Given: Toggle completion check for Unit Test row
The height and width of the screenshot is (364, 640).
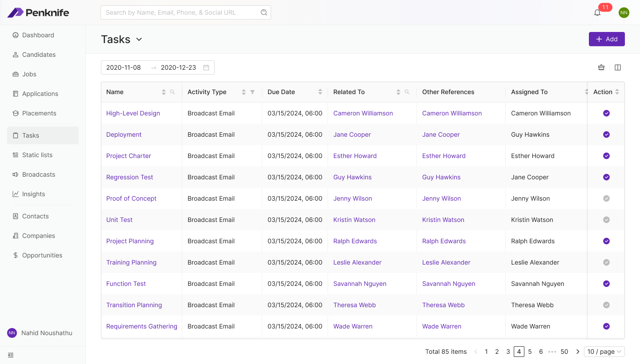Looking at the screenshot, I should (x=606, y=220).
